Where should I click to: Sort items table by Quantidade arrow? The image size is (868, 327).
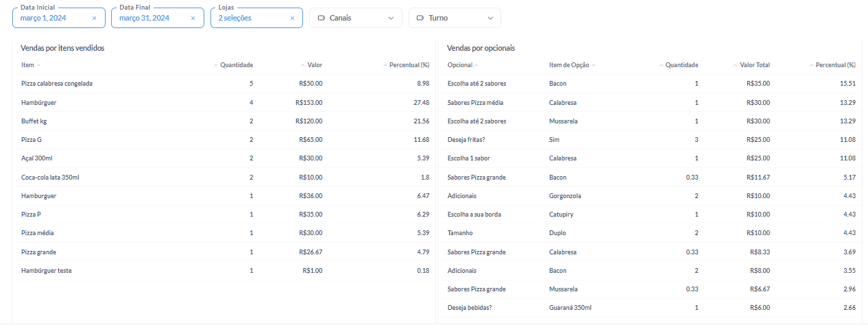(216, 65)
